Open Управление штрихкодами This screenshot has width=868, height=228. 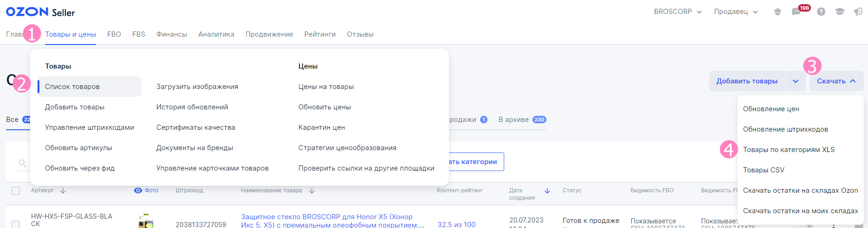coord(89,127)
